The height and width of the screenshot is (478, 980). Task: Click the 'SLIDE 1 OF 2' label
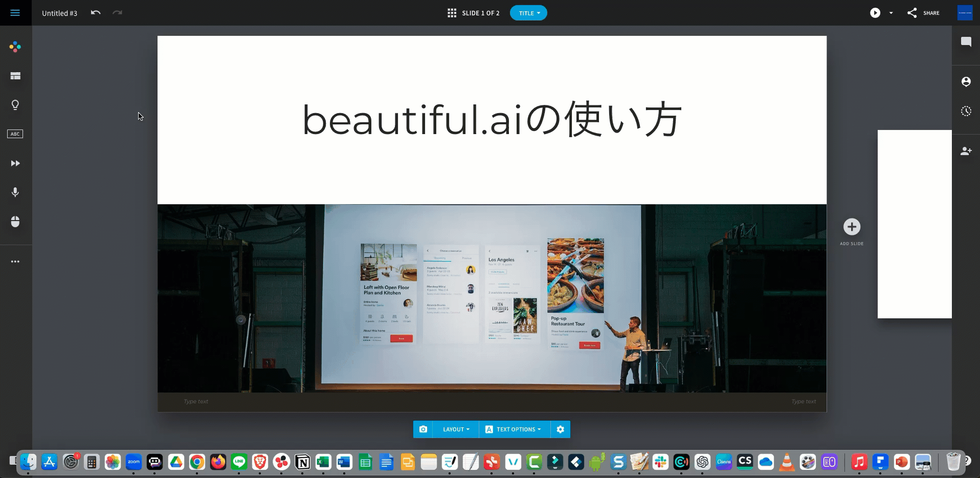[480, 13]
